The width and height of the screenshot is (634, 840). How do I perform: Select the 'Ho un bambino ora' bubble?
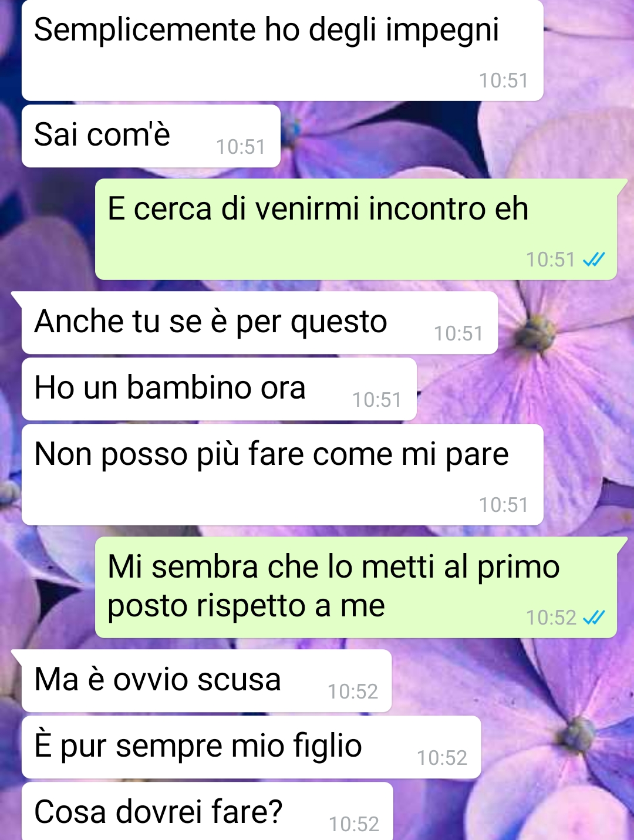[x=219, y=389]
